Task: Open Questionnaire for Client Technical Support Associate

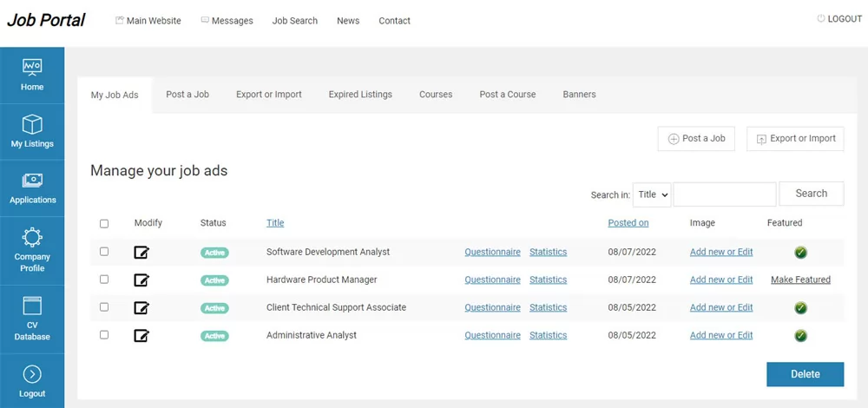Action: coord(493,307)
